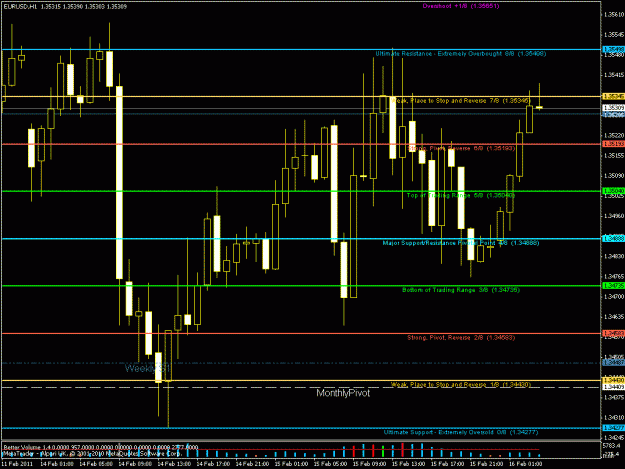Click the green bar in Better Volume histogram
Screen dimensions: 625x469
click(x=383, y=451)
